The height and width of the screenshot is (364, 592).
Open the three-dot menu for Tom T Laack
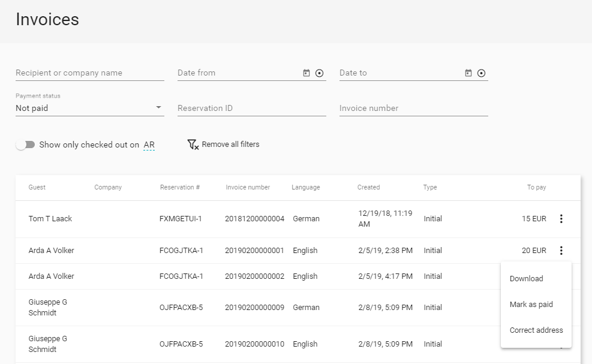tap(561, 219)
